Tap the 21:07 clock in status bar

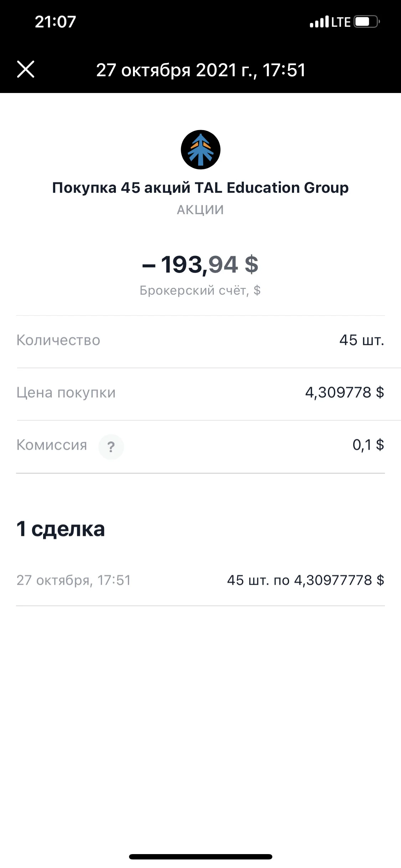pos(55,22)
